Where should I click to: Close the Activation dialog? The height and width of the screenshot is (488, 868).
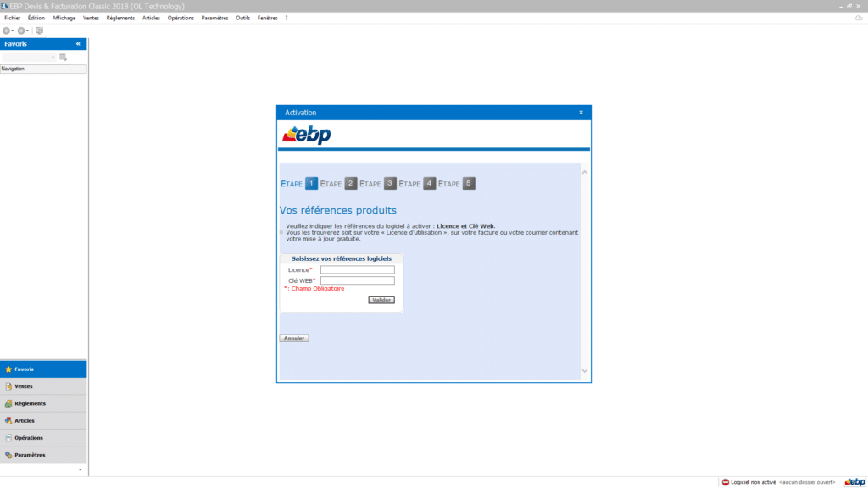pos(581,113)
